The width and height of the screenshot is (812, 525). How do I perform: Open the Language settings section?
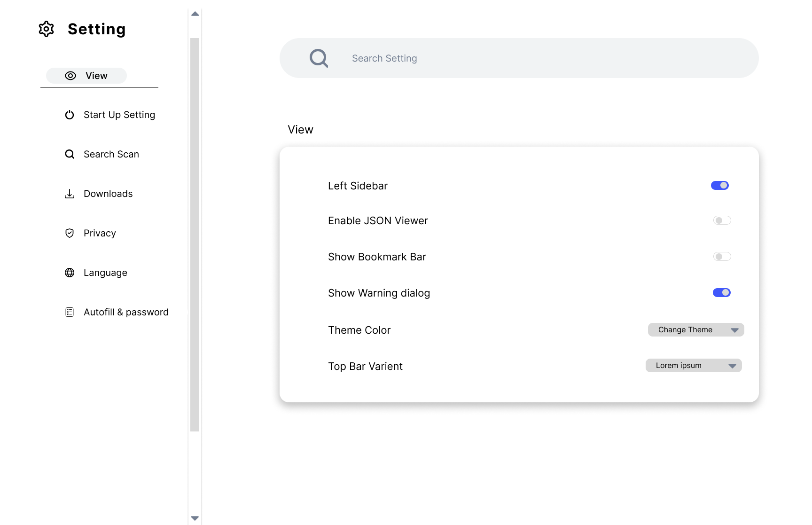click(x=105, y=273)
